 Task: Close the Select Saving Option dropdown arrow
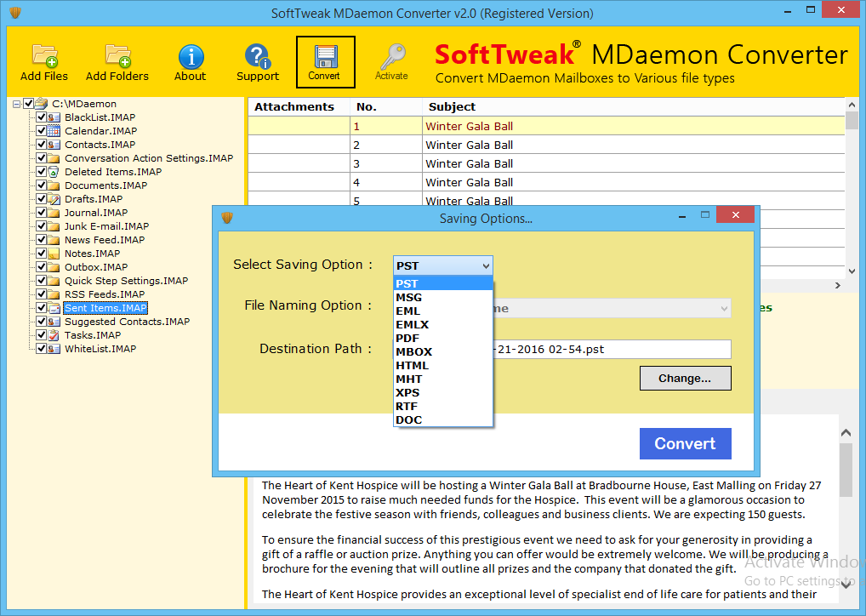click(486, 265)
